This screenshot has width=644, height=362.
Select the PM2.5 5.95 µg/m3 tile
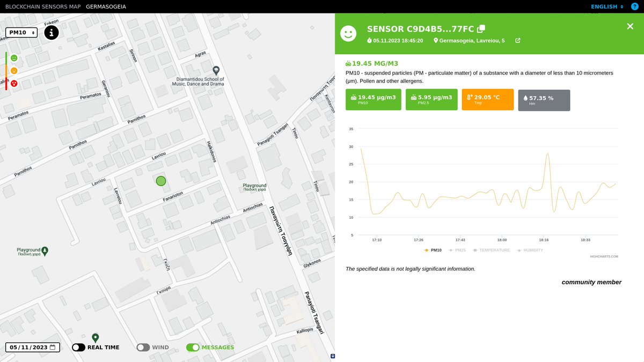(x=431, y=100)
